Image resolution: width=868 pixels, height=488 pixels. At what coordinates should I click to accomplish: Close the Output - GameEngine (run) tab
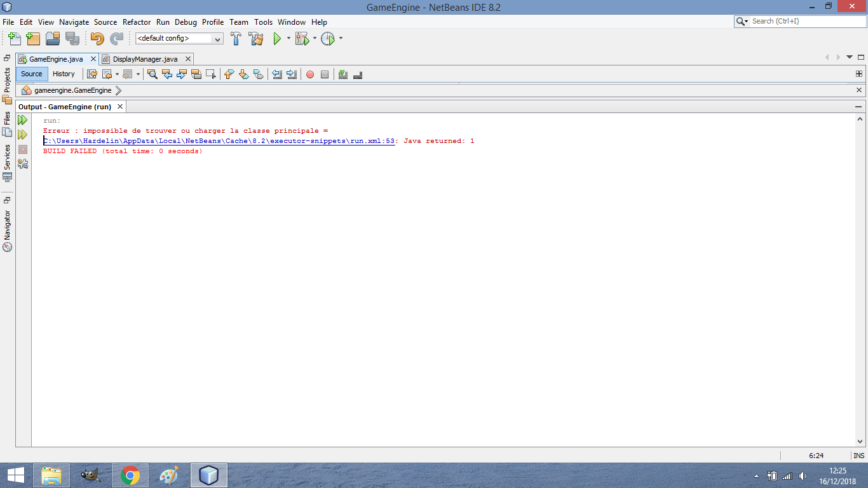point(119,107)
